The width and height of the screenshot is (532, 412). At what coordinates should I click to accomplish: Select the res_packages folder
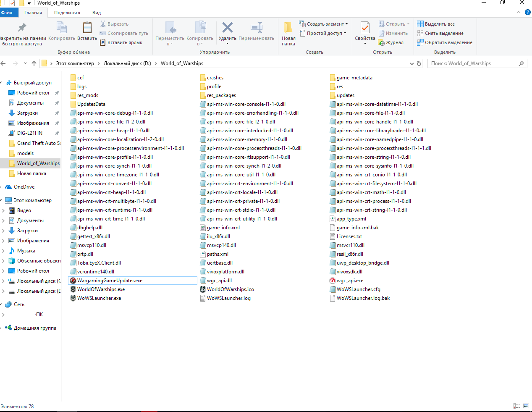(218, 95)
